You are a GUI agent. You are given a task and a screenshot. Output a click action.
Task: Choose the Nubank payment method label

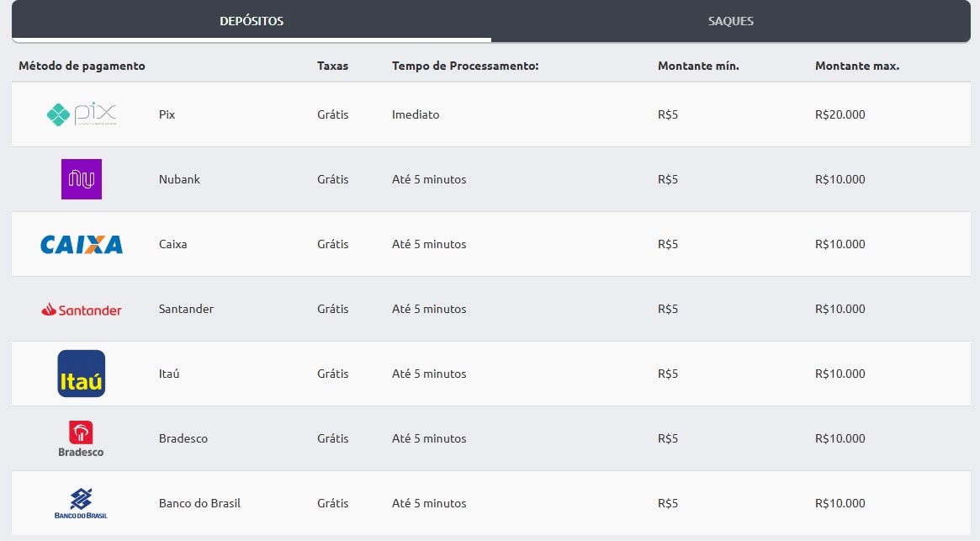click(x=179, y=179)
